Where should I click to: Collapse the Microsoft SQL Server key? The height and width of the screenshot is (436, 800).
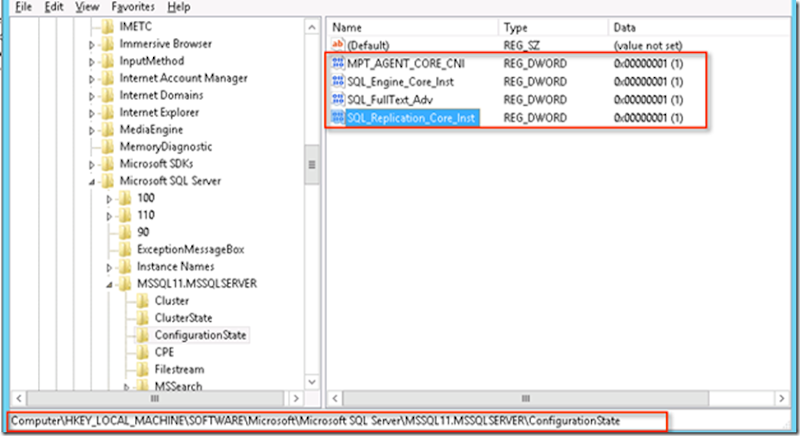coord(92,182)
